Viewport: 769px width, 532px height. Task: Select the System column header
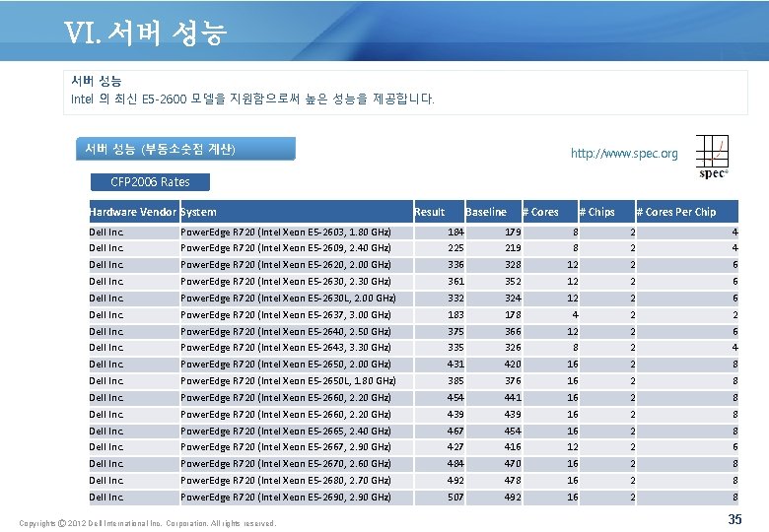[x=297, y=212]
